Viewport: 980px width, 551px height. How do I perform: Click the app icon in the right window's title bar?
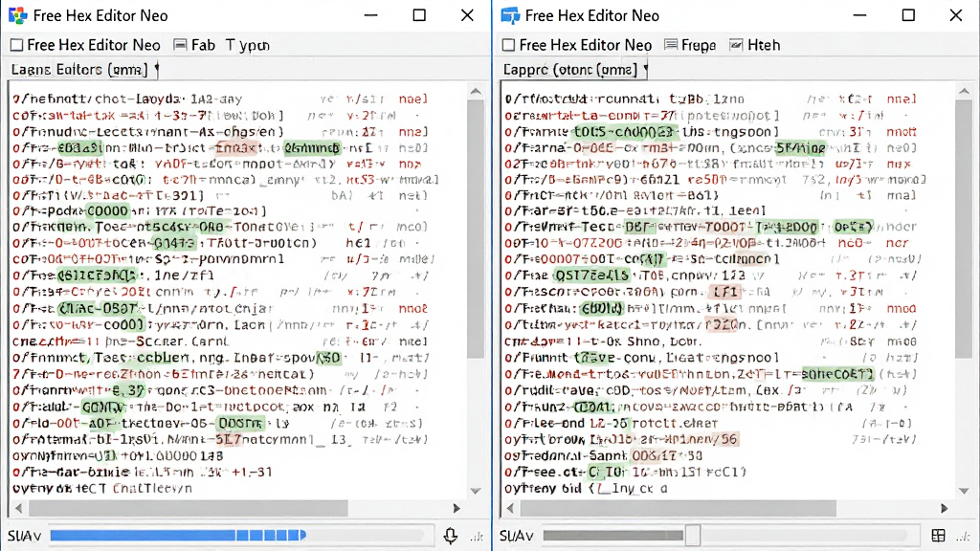[510, 15]
